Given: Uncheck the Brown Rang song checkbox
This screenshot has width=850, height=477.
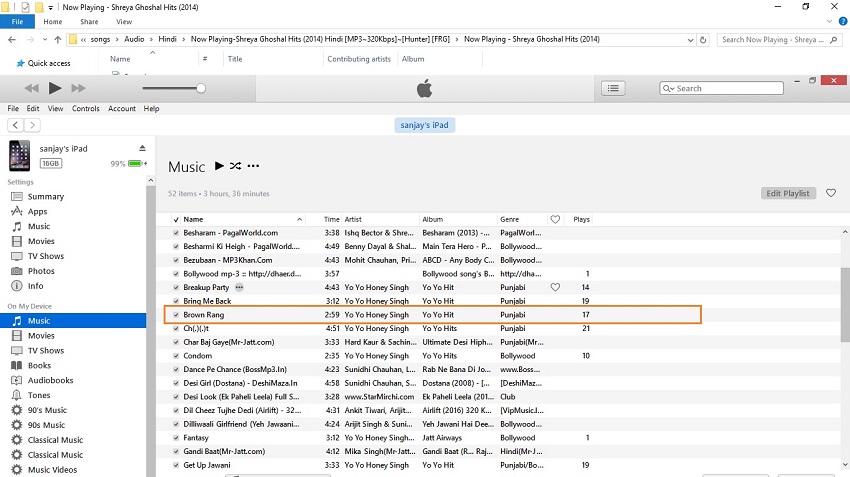Looking at the screenshot, I should (x=176, y=315).
